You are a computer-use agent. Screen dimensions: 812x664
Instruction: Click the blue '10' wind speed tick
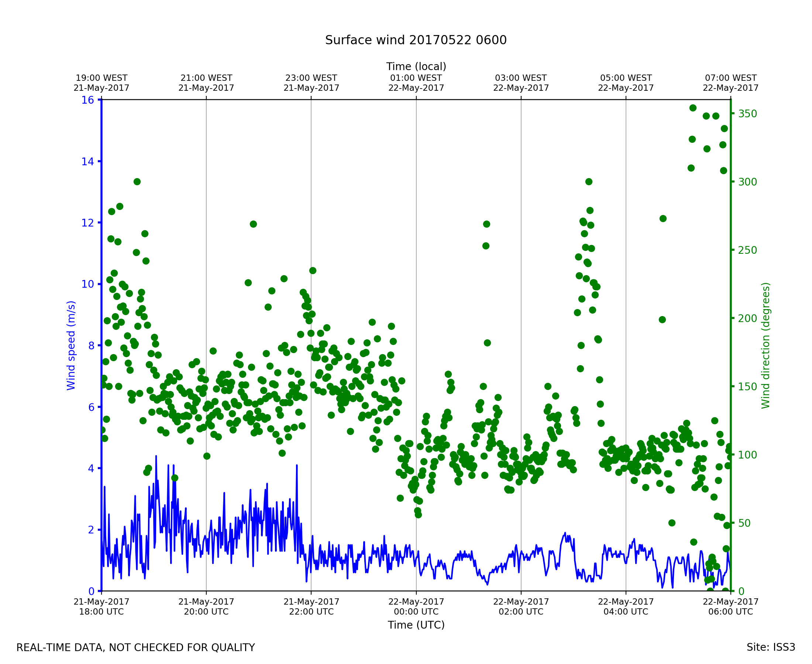[87, 284]
